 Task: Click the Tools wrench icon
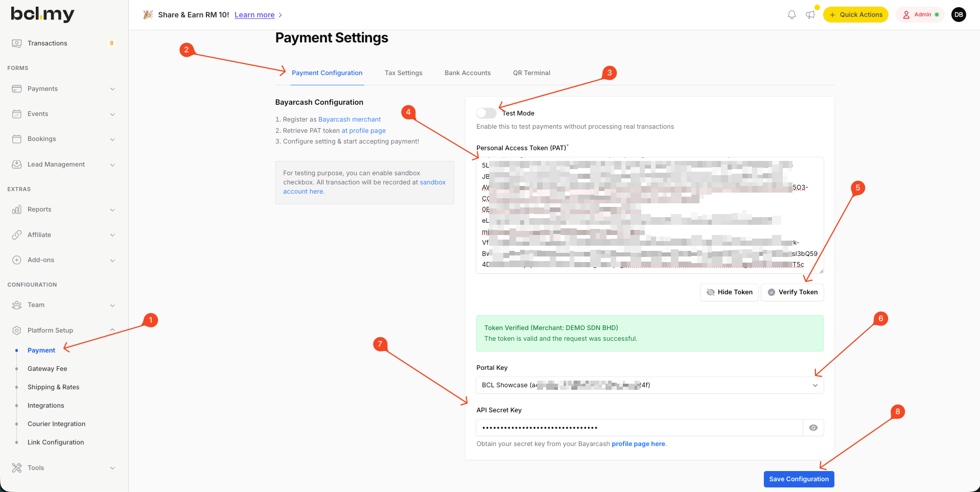(17, 468)
